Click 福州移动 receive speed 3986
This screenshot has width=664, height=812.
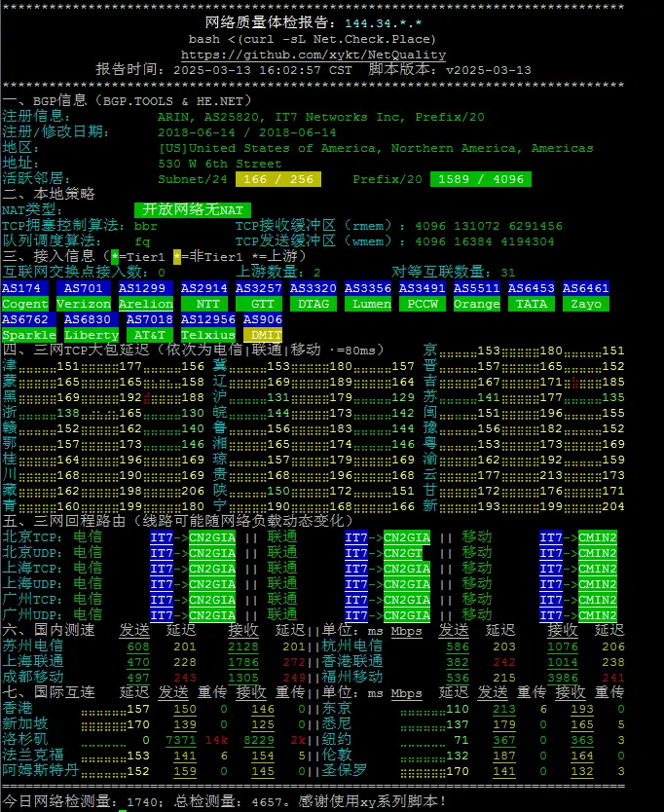(x=563, y=678)
